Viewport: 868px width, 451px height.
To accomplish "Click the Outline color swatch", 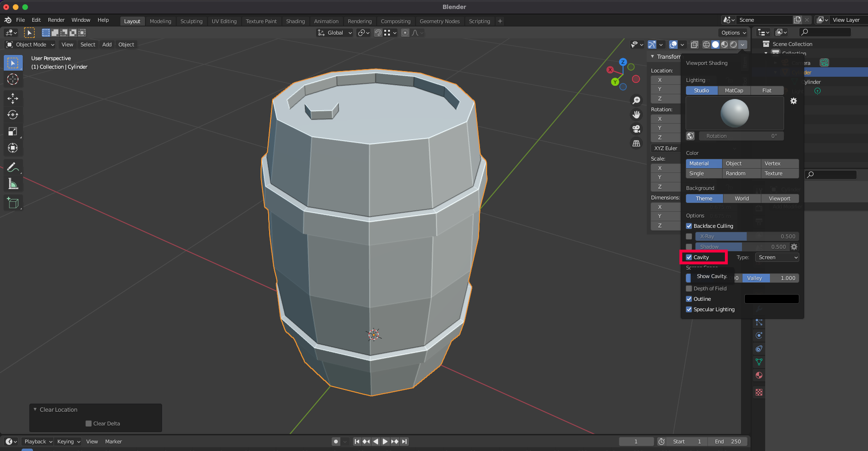I will (x=772, y=299).
